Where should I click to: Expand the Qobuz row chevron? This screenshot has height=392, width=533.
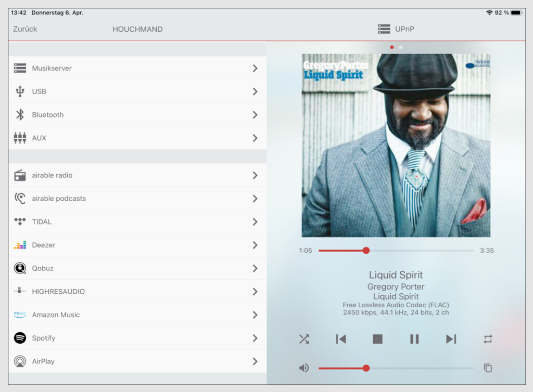click(x=255, y=268)
